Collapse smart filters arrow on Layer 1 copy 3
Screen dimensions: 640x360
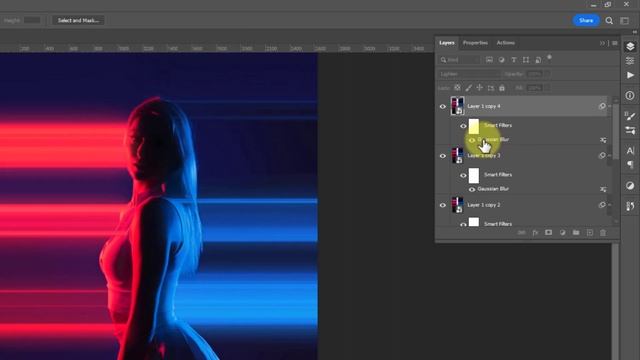coord(610,156)
